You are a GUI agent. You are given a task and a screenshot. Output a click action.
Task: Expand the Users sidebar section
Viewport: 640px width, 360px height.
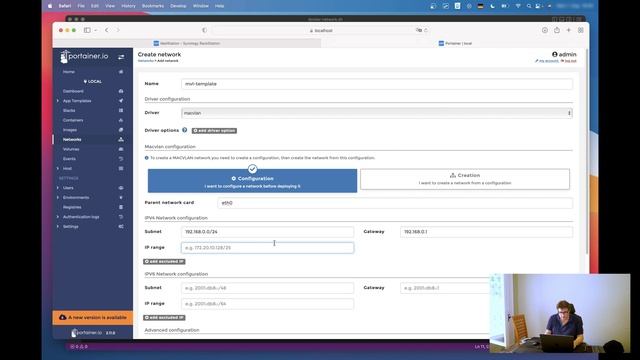pos(58,188)
